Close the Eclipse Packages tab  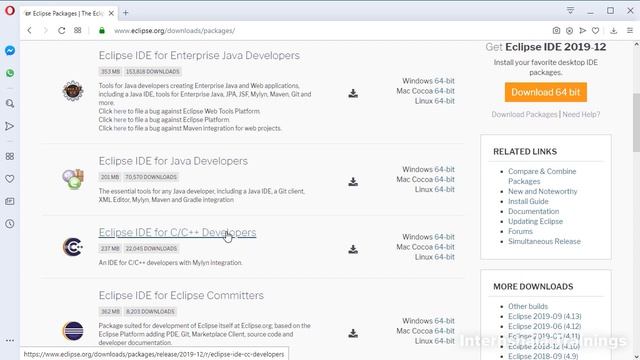[x=111, y=13]
